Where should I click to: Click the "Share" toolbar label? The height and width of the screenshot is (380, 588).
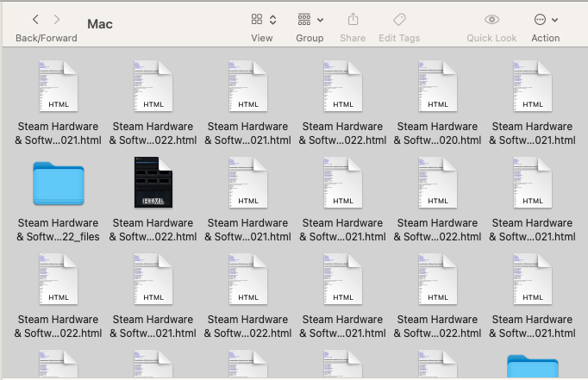pyautogui.click(x=353, y=38)
